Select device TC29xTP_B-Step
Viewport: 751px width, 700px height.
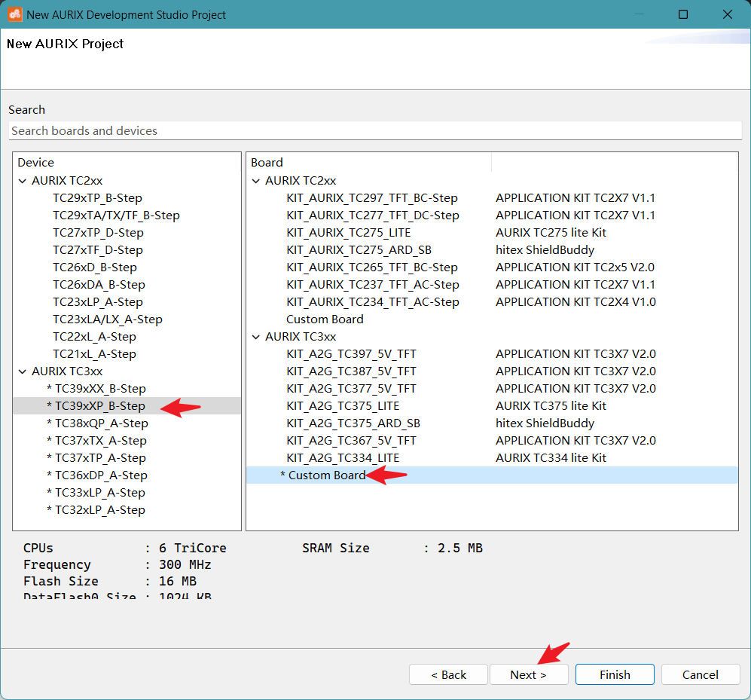tap(97, 198)
